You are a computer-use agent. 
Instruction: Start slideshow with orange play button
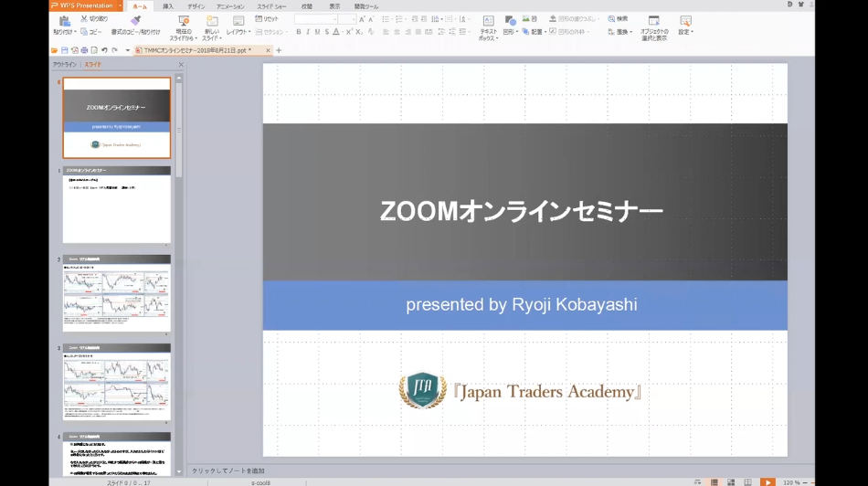point(767,481)
